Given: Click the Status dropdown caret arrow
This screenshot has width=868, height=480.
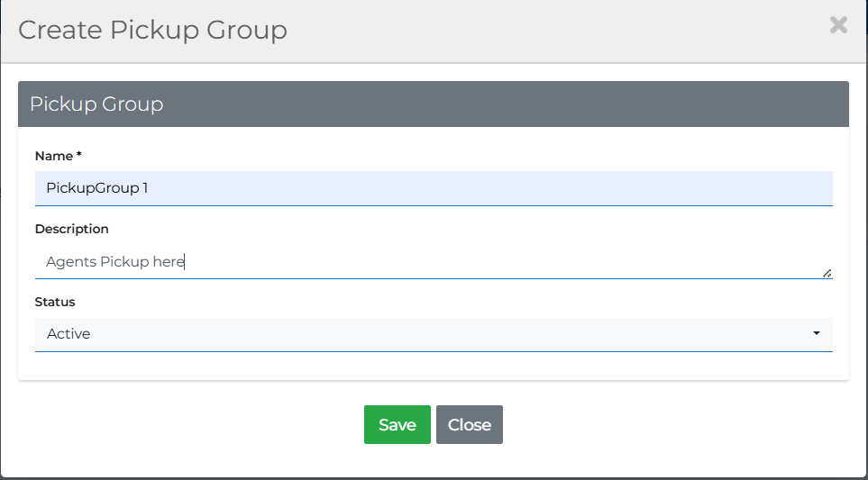Looking at the screenshot, I should click(817, 334).
